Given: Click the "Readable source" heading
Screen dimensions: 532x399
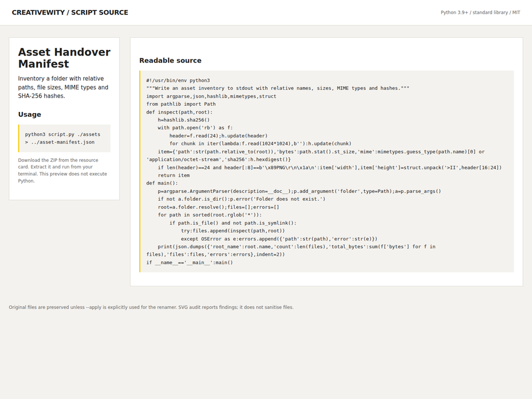Looking at the screenshot, I should [x=170, y=60].
